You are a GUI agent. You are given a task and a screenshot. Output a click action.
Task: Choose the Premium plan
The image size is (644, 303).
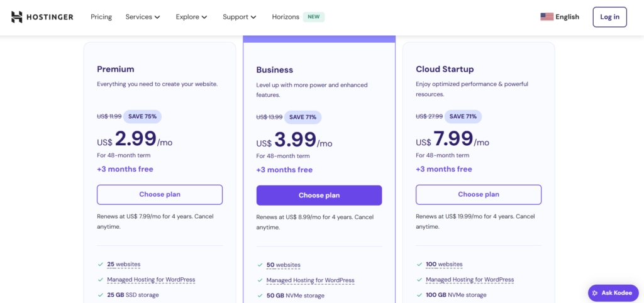click(x=160, y=195)
